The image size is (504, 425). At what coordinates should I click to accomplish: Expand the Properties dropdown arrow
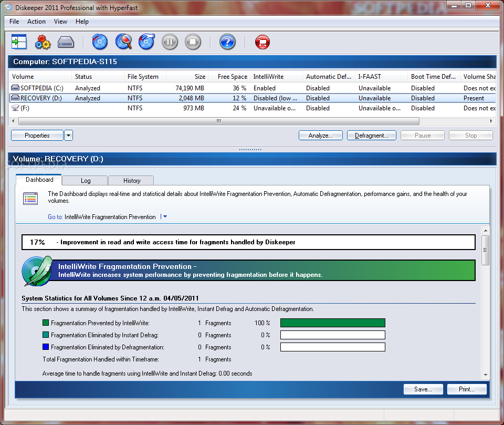68,136
